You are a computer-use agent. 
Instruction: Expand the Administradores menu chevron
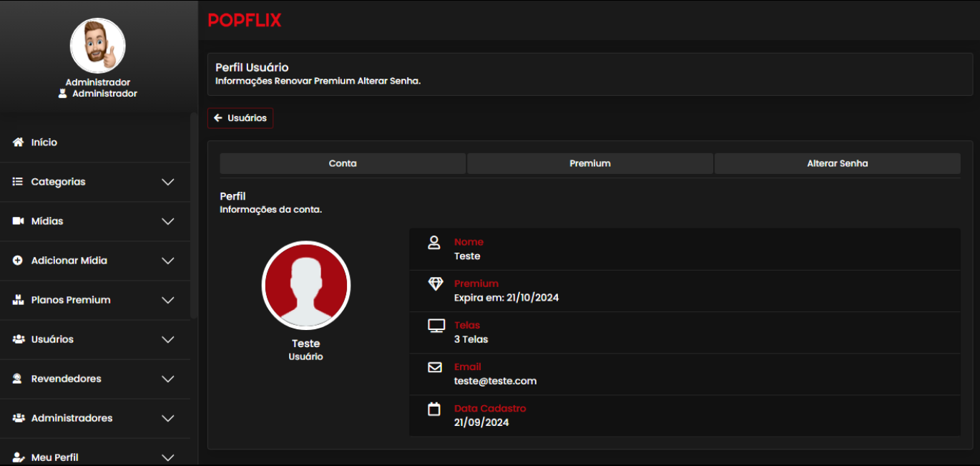click(x=168, y=418)
